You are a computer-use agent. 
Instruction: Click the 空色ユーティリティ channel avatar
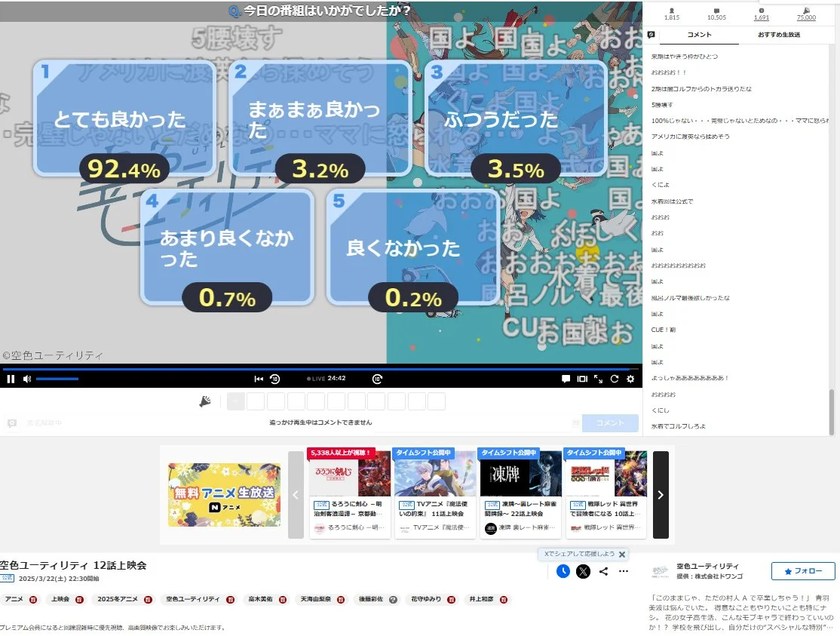click(661, 571)
